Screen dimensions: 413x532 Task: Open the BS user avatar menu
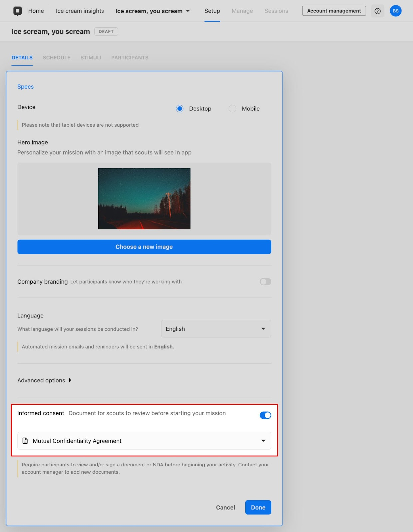click(x=395, y=11)
